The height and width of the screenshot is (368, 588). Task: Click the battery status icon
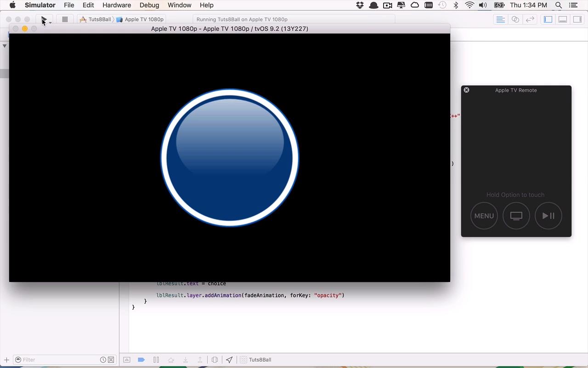click(499, 5)
